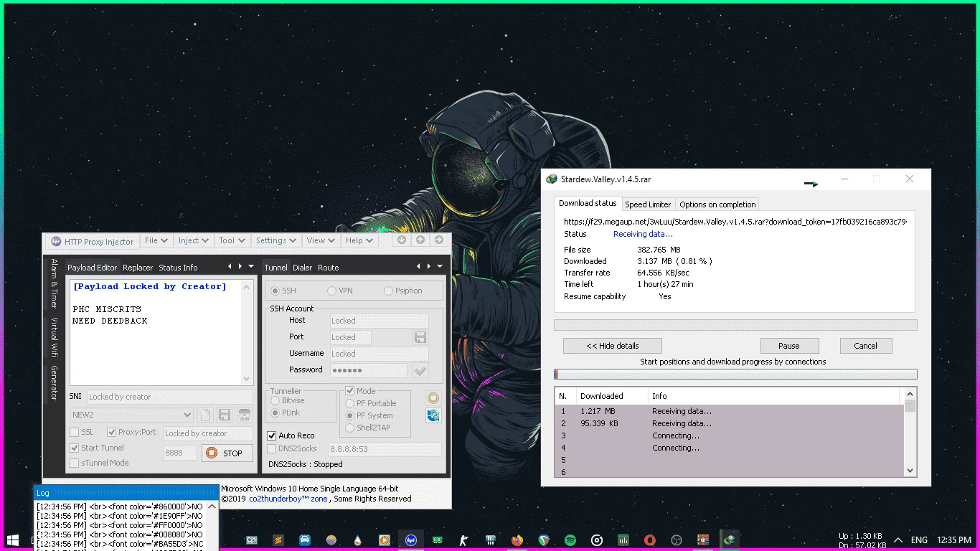Open tab list dropdown arrow in Payload Editor panel
The width and height of the screenshot is (980, 551).
(x=251, y=267)
